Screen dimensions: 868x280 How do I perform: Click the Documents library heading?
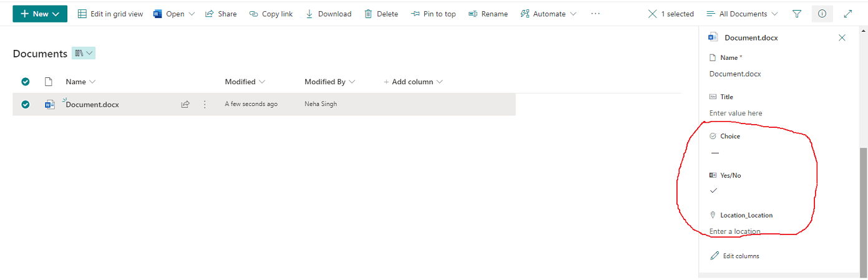point(40,54)
